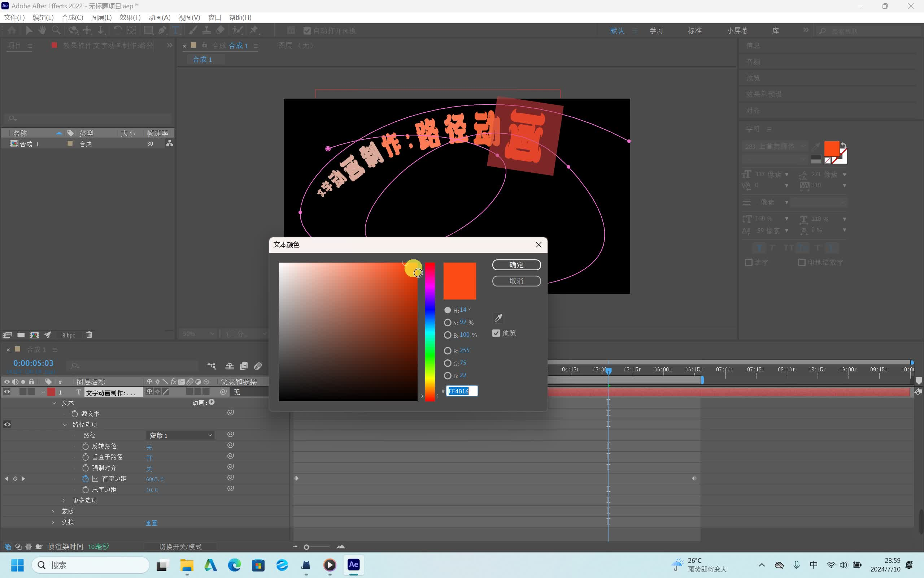Viewport: 924px width, 578px height.
Task: Open the 文件(F) menu
Action: click(14, 18)
